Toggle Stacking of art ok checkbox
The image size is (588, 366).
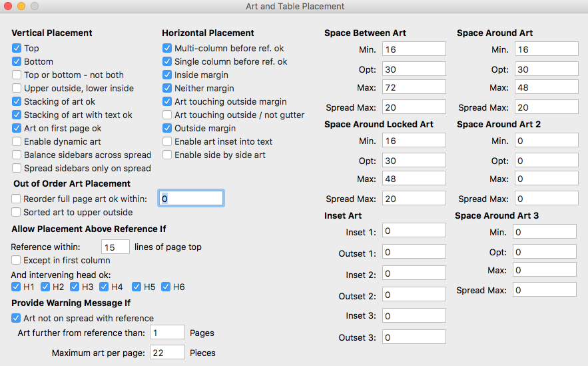(x=17, y=102)
